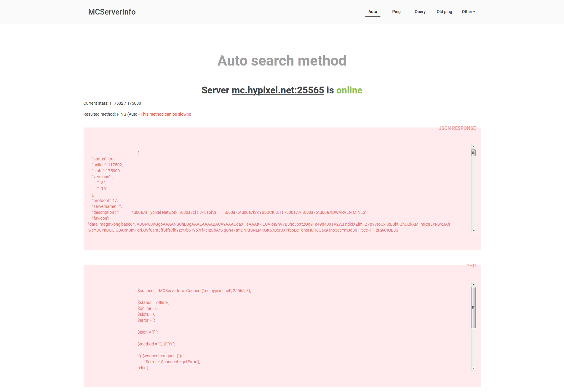Click the '$method = "QUERY";' PHP line
Image resolution: width=564 pixels, height=392 pixels.
156,344
